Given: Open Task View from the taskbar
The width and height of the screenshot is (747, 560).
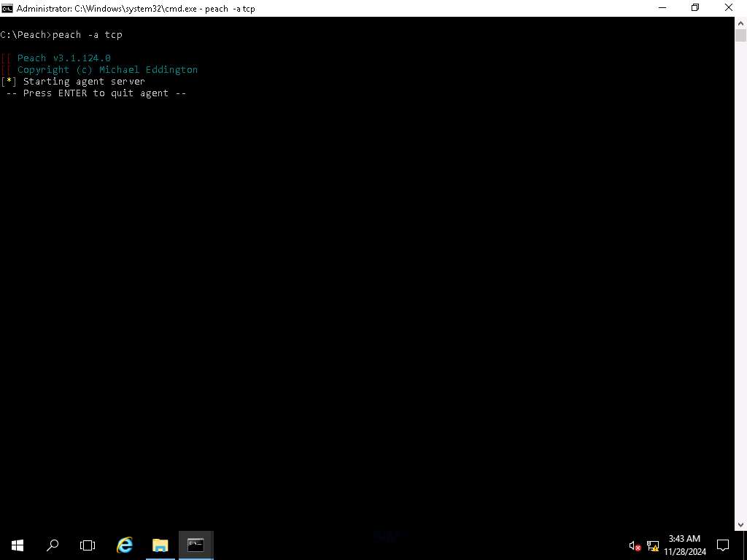Looking at the screenshot, I should 88,545.
